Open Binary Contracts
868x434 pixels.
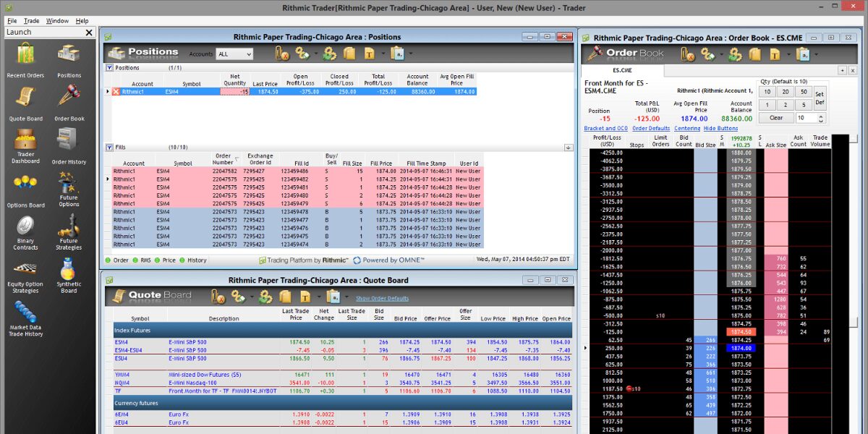click(25, 233)
